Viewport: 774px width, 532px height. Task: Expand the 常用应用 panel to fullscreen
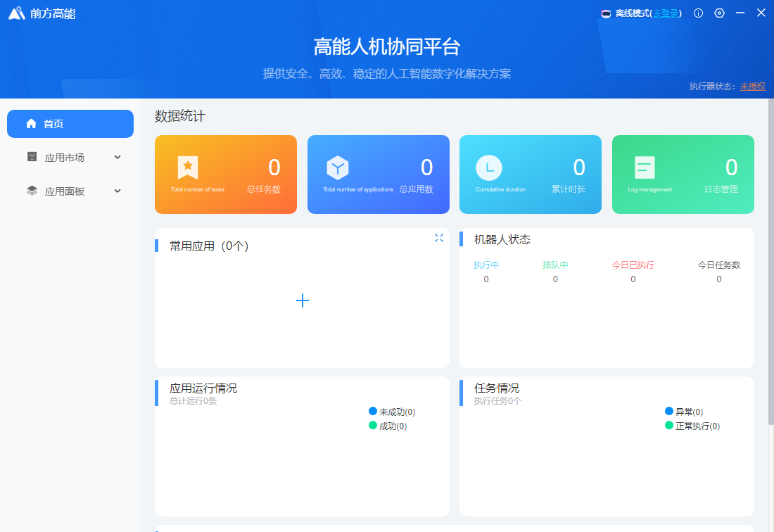coord(439,238)
